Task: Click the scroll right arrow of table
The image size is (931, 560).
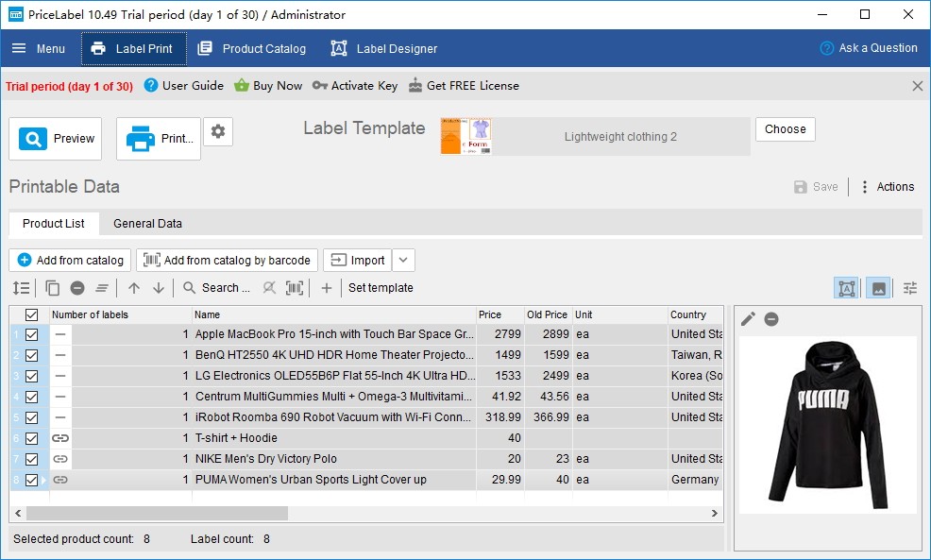Action: pos(714,513)
